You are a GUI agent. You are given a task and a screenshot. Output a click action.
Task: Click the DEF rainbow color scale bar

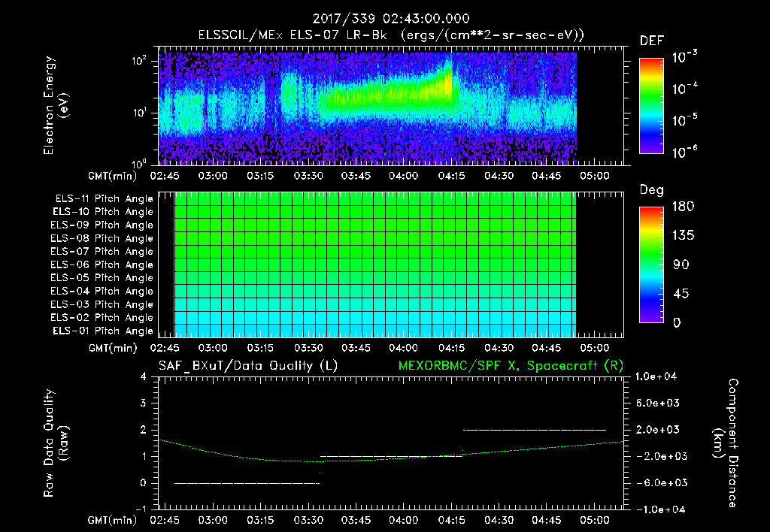pos(651,105)
